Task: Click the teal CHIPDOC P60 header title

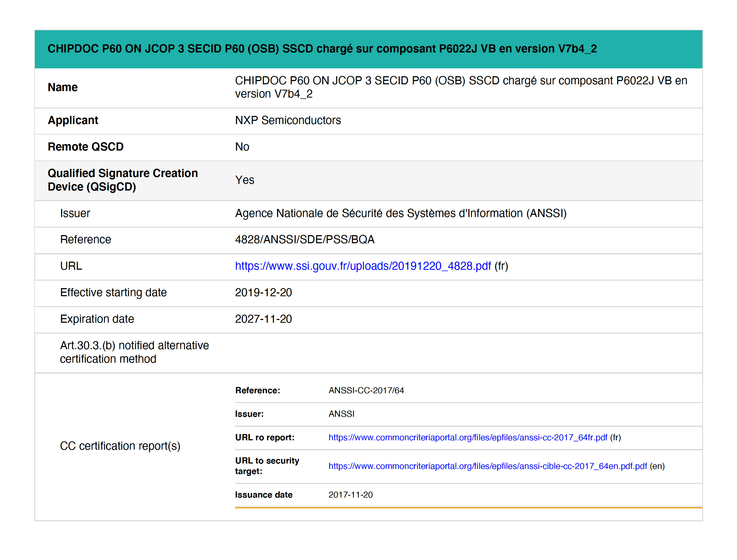Action: coord(322,49)
